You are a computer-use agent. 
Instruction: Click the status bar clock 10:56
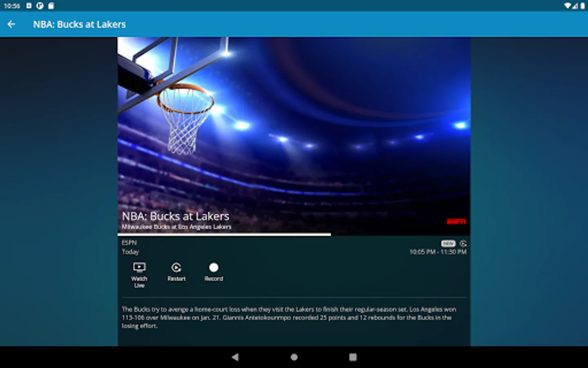pyautogui.click(x=12, y=6)
